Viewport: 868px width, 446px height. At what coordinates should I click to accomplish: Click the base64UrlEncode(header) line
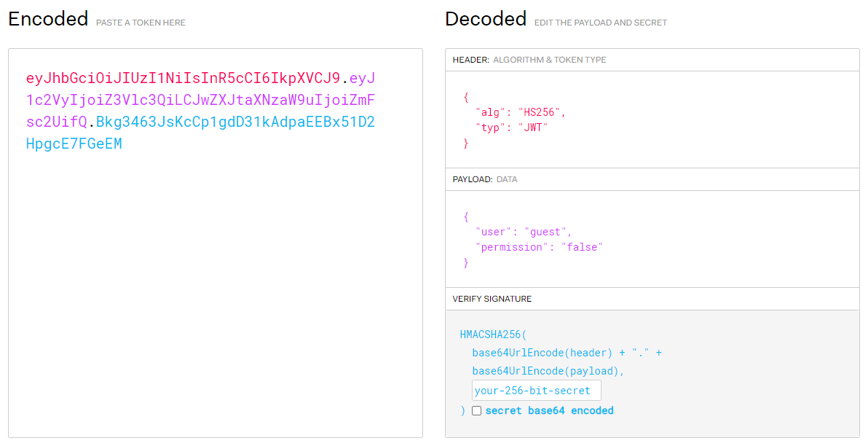coord(567,353)
